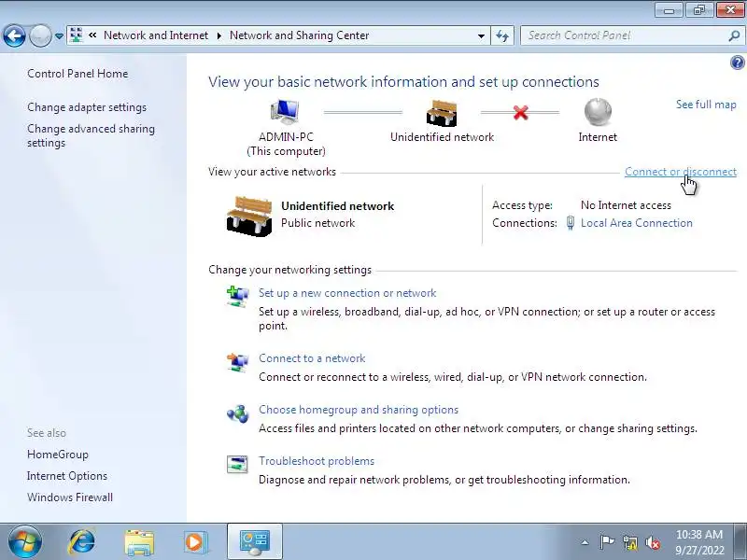Click the network tray icon with warning
The image size is (747, 560).
(x=630, y=542)
